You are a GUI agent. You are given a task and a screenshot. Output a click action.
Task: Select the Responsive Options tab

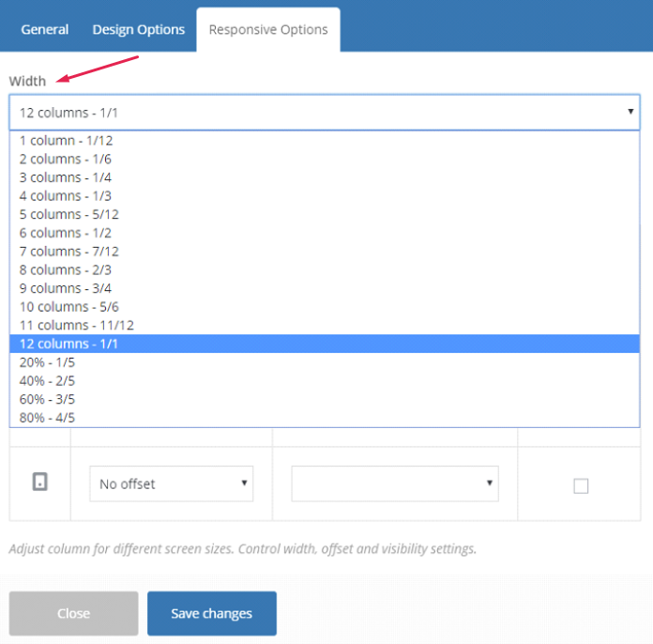coord(268,29)
